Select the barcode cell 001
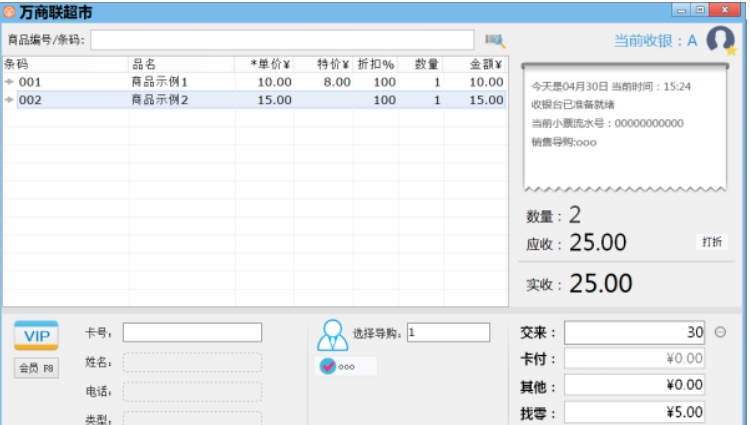 pos(30,82)
